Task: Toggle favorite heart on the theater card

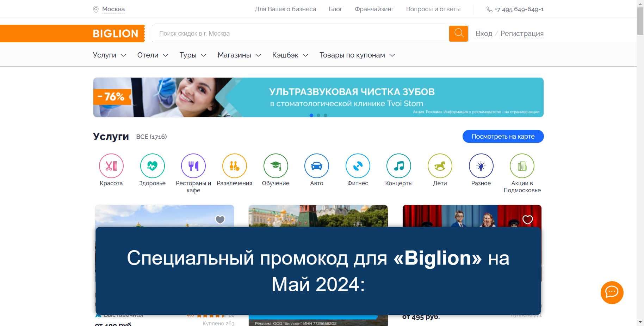Action: point(527,220)
